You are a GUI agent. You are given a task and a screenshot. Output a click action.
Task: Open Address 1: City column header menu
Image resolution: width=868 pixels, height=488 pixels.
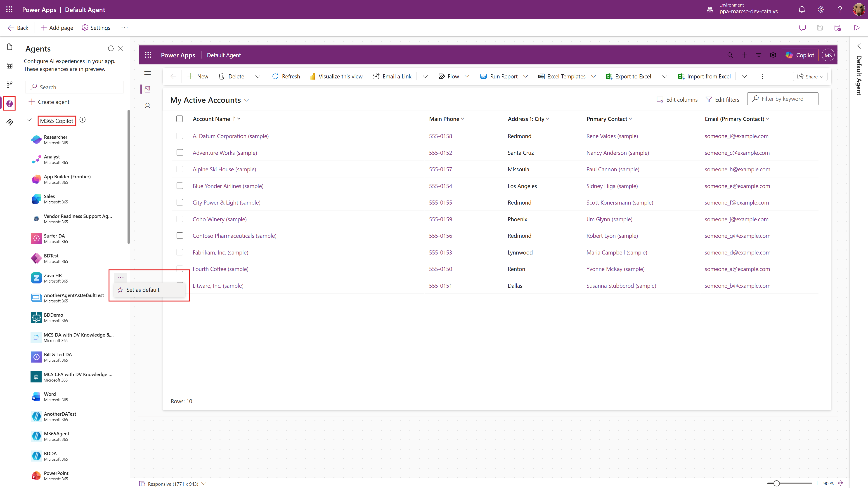[528, 119]
